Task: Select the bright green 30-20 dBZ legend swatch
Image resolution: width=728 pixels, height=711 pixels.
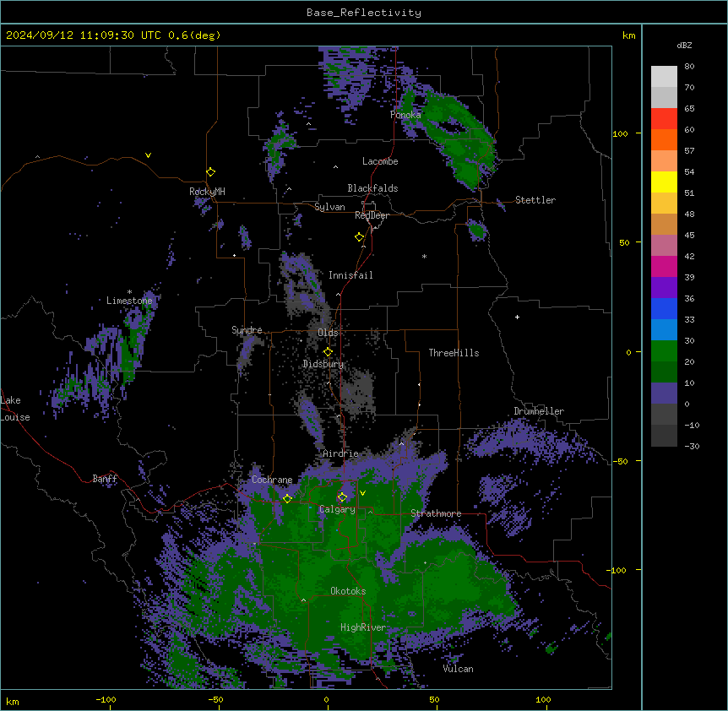Action: 664,351
